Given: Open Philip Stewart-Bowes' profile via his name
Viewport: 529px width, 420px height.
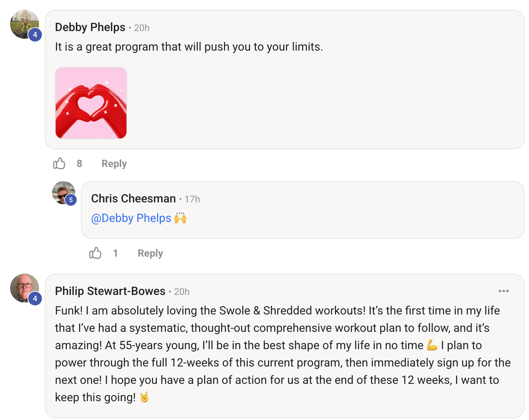Looking at the screenshot, I should [110, 291].
